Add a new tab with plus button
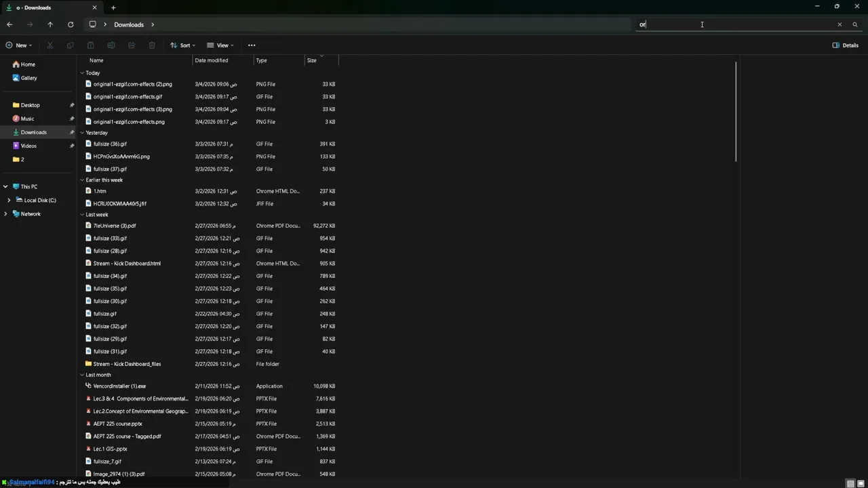The width and height of the screenshot is (868, 488). (x=113, y=7)
